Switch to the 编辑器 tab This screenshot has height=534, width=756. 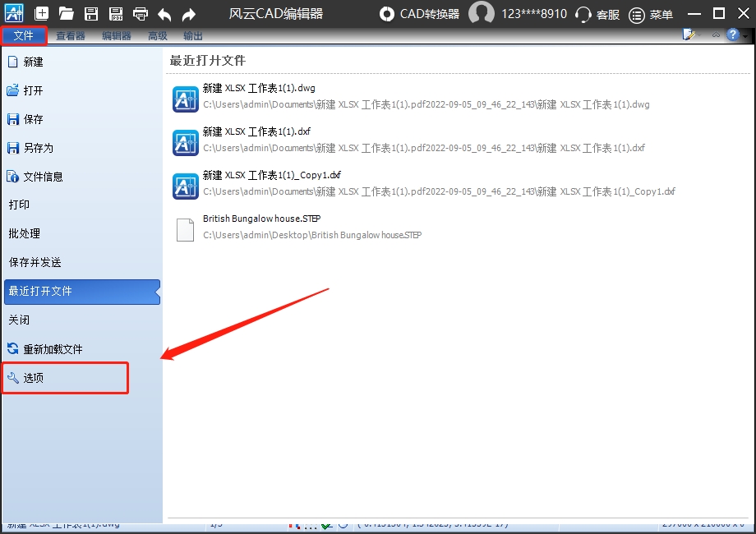(117, 36)
